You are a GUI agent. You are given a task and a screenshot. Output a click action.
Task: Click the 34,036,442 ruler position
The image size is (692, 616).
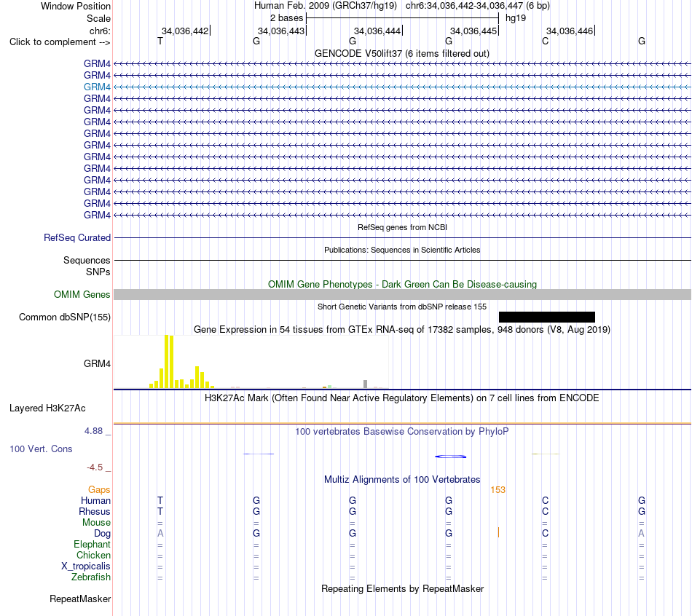pos(185,31)
